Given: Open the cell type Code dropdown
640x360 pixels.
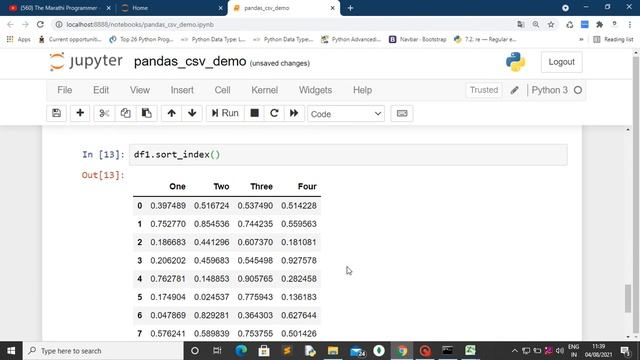Looking at the screenshot, I should tap(346, 114).
